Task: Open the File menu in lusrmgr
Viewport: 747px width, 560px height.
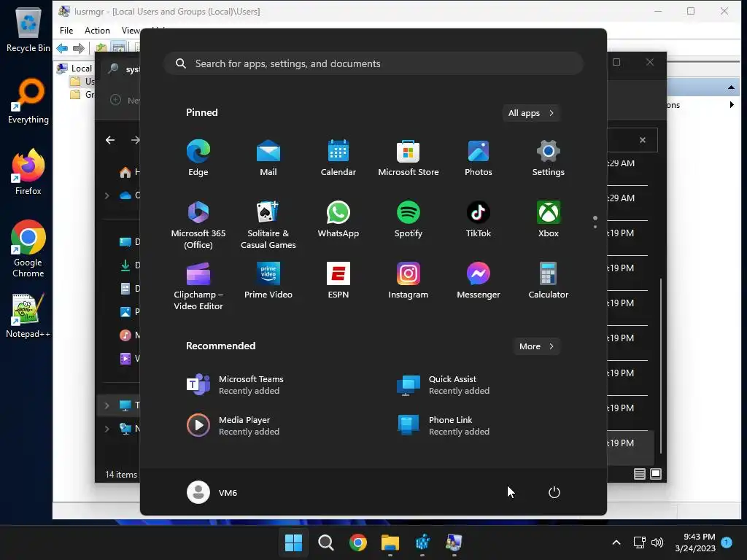Action: (x=66, y=31)
